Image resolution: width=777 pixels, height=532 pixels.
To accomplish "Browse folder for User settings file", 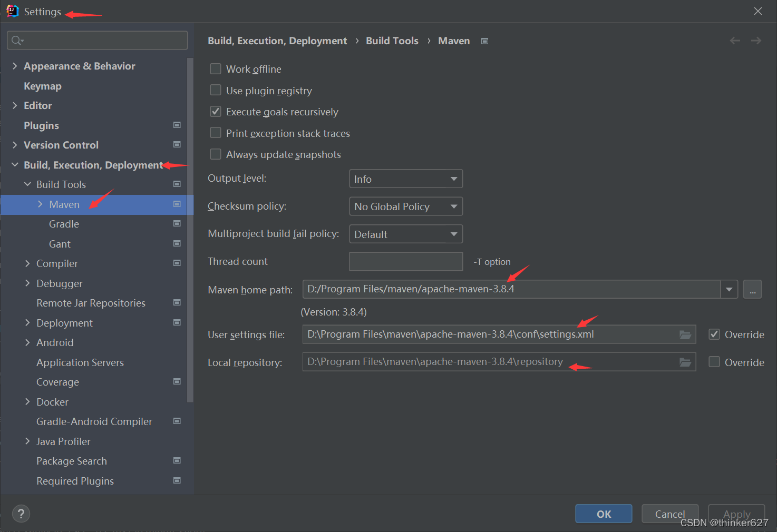I will (x=685, y=334).
